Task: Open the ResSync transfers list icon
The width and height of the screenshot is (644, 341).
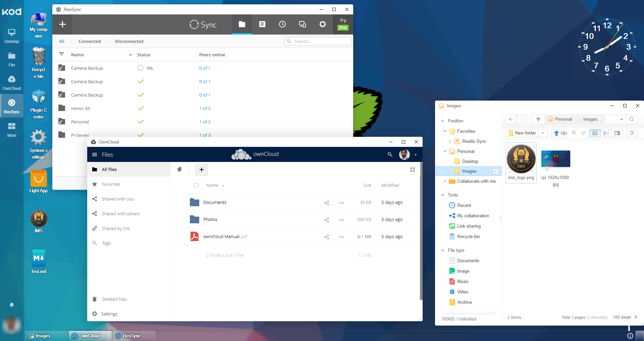Action: [x=262, y=24]
